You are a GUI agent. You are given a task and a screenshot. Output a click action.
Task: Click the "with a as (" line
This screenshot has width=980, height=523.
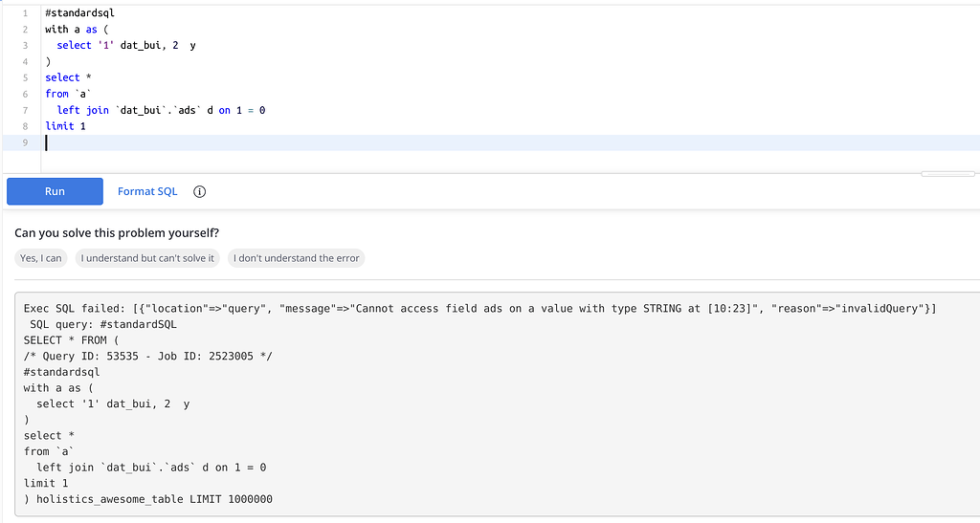(77, 30)
